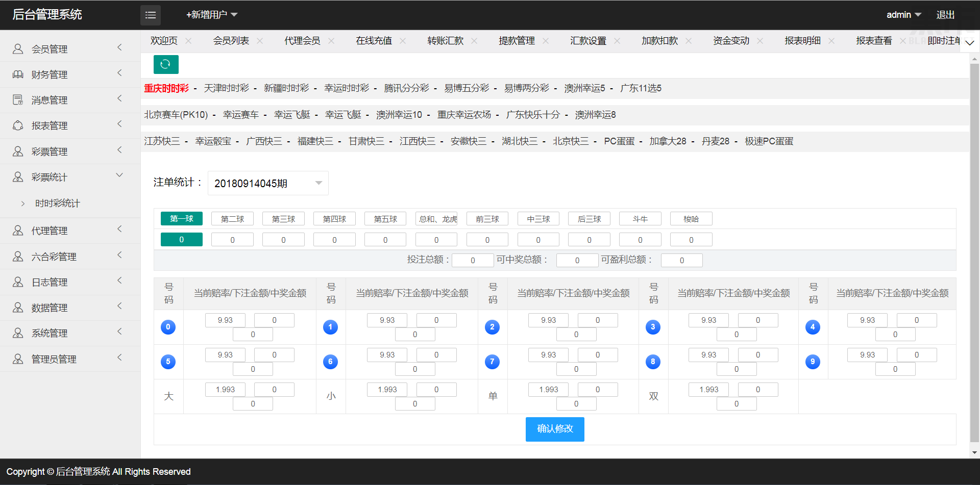Click blue number ball 5
980x485 pixels.
168,362
